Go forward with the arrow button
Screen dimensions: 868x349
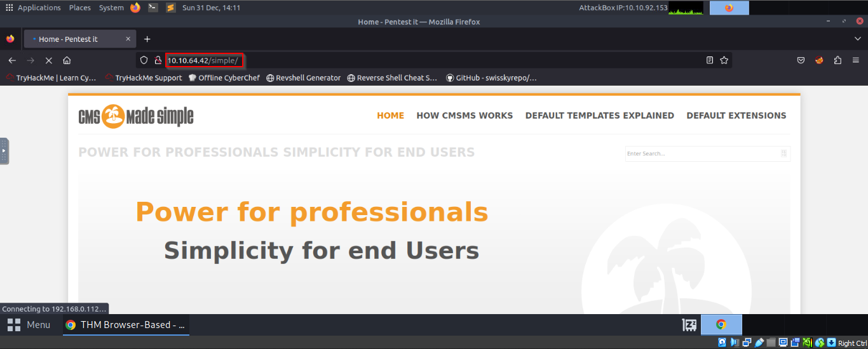[30, 60]
